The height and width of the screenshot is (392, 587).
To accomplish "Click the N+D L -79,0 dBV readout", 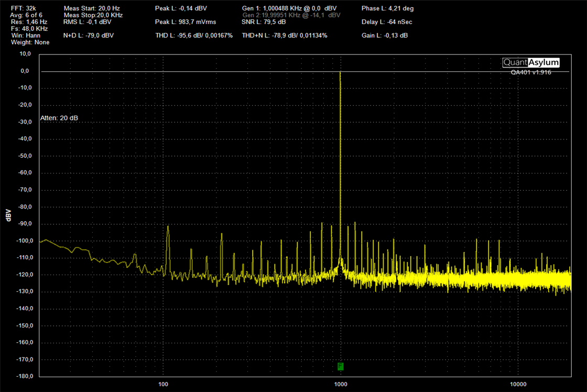I will tap(89, 36).
